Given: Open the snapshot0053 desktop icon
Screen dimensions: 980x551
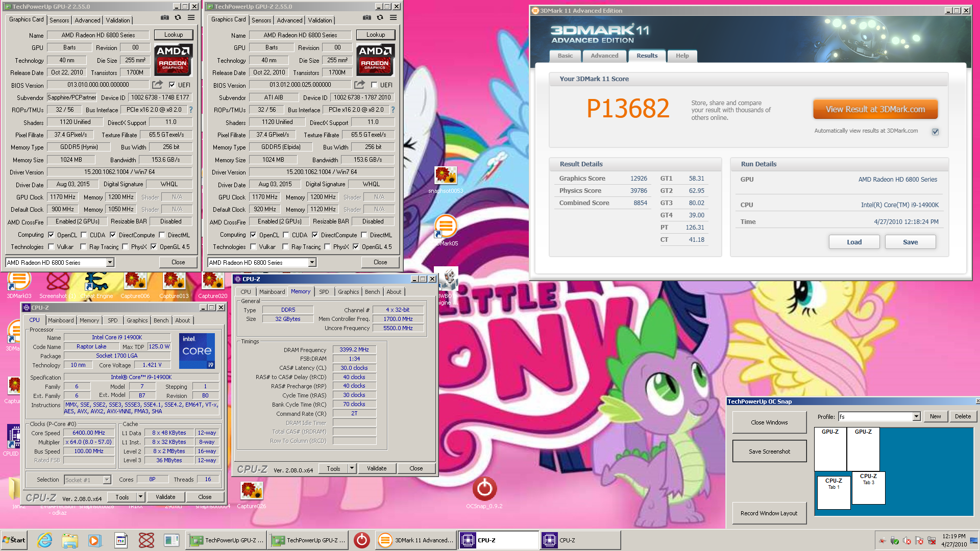Looking at the screenshot, I should (x=446, y=180).
